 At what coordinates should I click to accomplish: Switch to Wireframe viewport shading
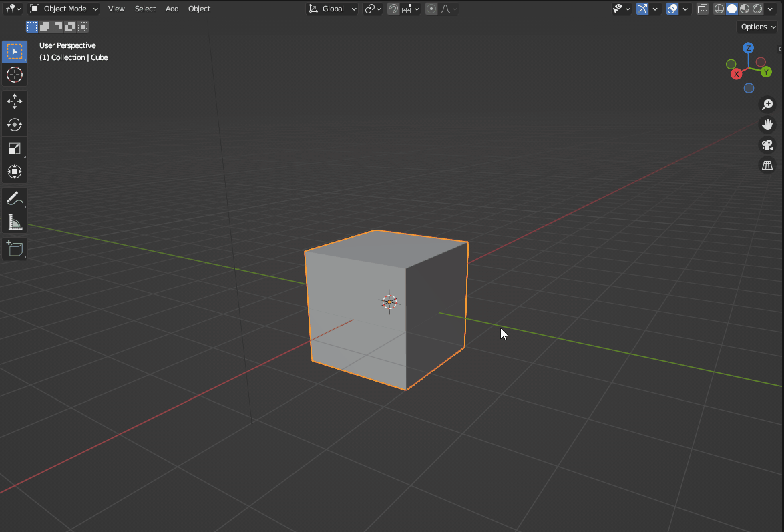(719, 9)
